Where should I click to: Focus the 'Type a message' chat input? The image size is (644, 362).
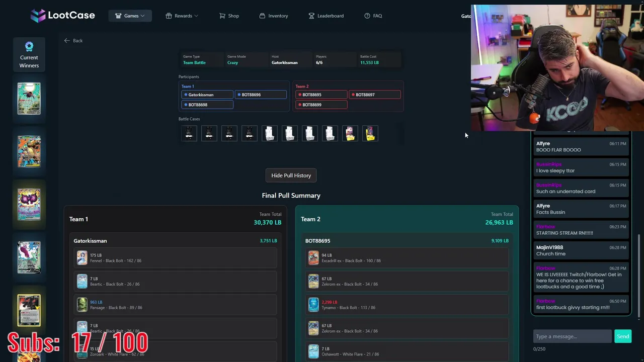573,336
